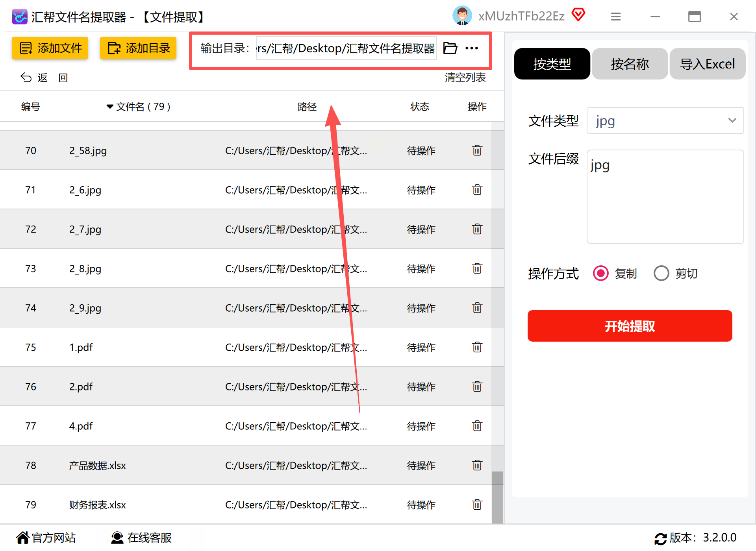Click the red VIP diamond badge
Screen dimensions: 756x551
578,15
